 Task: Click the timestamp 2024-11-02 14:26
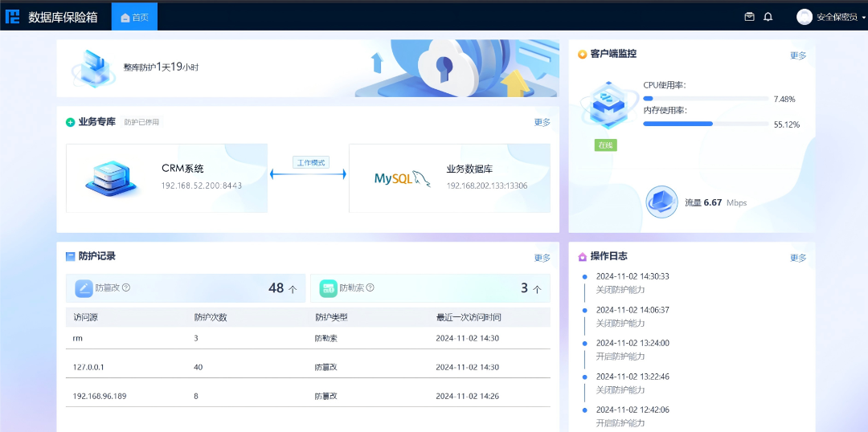tap(468, 396)
